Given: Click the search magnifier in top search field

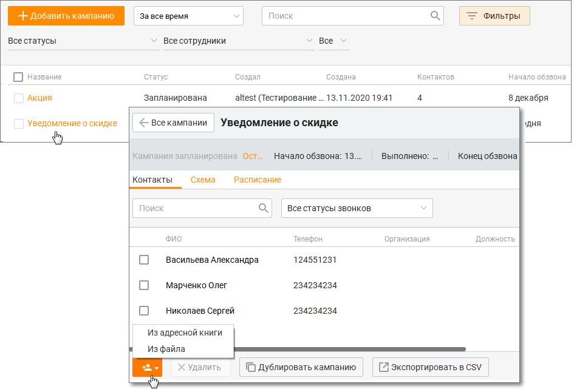Looking at the screenshot, I should (x=435, y=16).
